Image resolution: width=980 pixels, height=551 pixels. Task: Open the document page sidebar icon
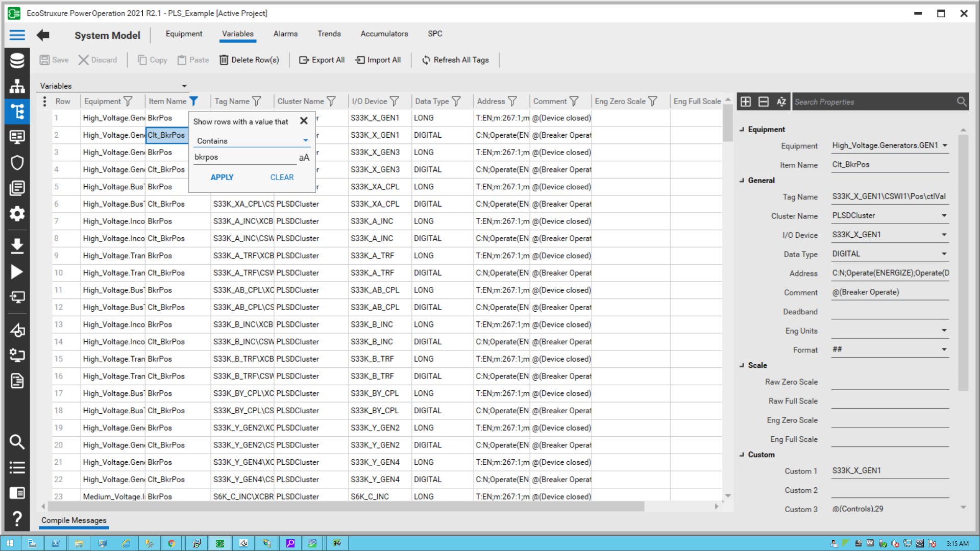[x=17, y=381]
